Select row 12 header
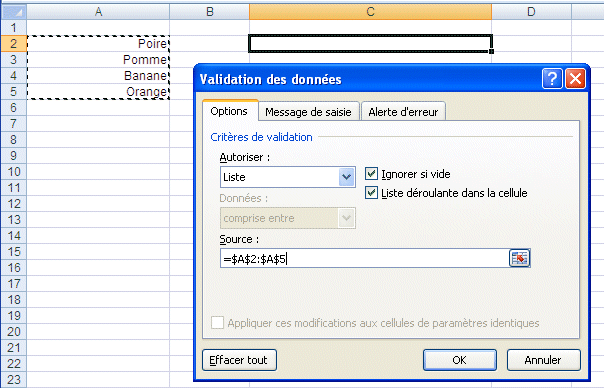Viewport: 604px width, 388px height. pyautogui.click(x=13, y=203)
